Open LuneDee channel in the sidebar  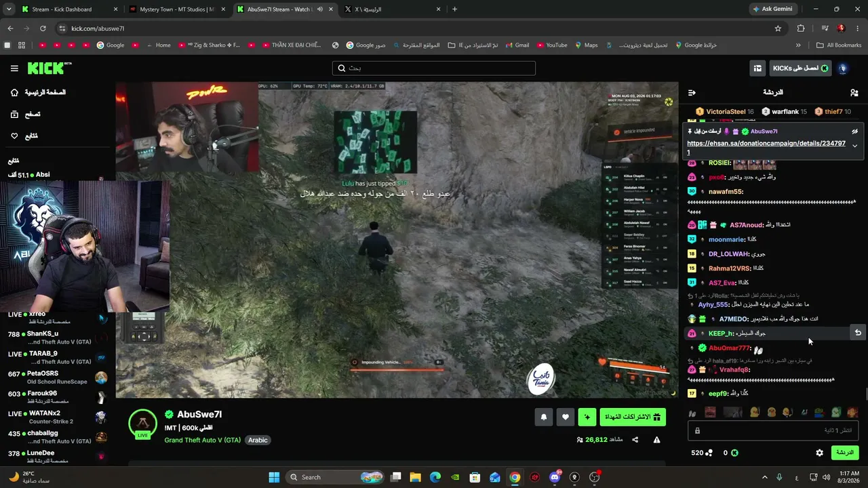click(x=58, y=456)
